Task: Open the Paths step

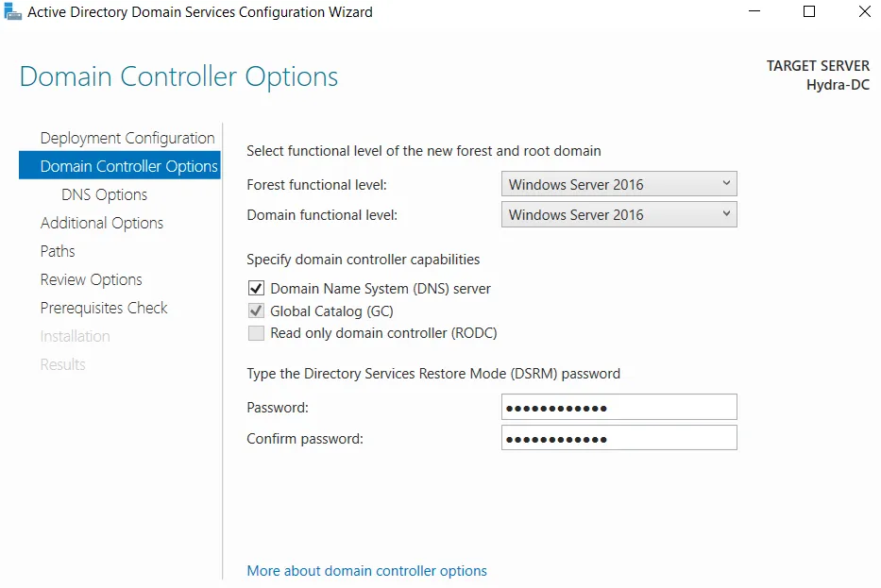Action: pos(58,251)
